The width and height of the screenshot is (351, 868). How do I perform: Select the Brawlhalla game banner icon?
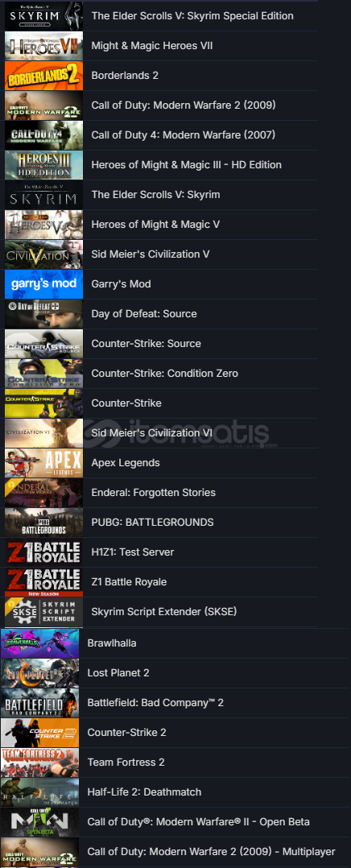click(40, 643)
